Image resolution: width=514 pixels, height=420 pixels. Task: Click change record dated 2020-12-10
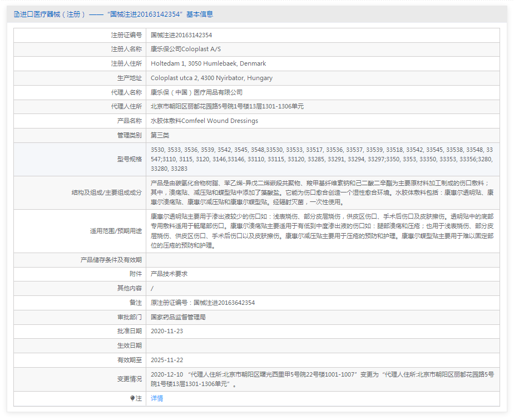coord(322,379)
